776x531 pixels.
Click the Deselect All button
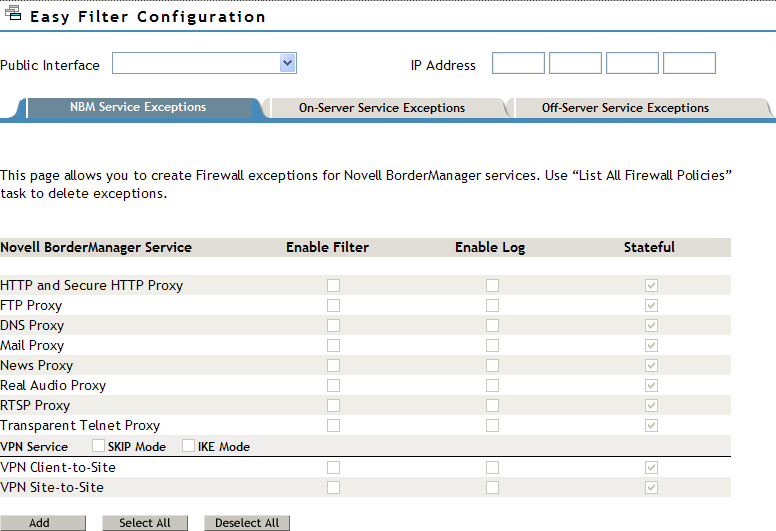click(247, 523)
